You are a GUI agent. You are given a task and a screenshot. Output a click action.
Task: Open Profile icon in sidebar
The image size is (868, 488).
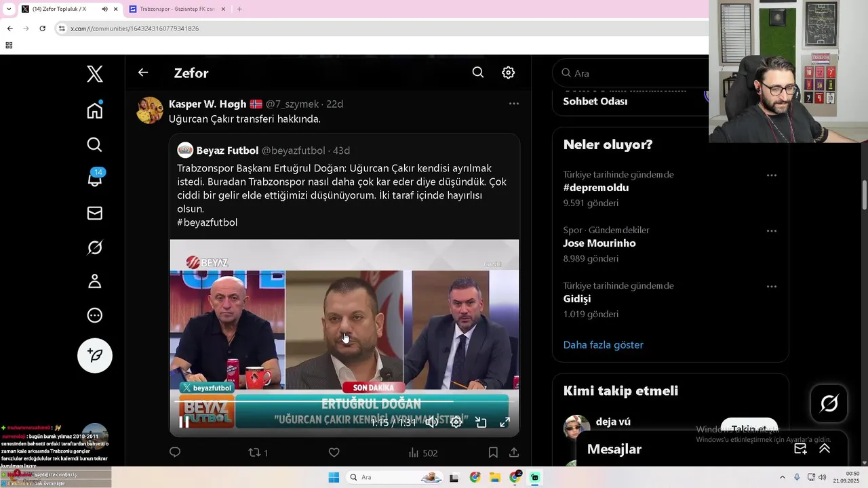click(95, 281)
